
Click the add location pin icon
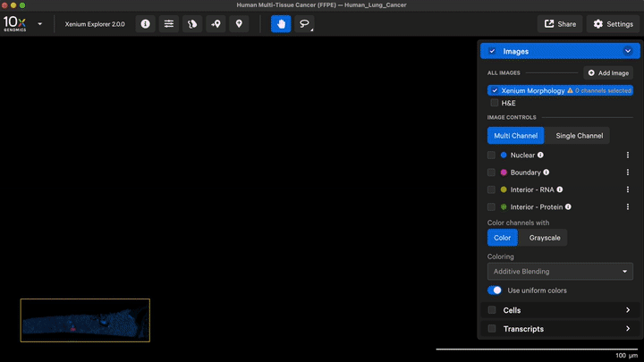[x=215, y=24]
